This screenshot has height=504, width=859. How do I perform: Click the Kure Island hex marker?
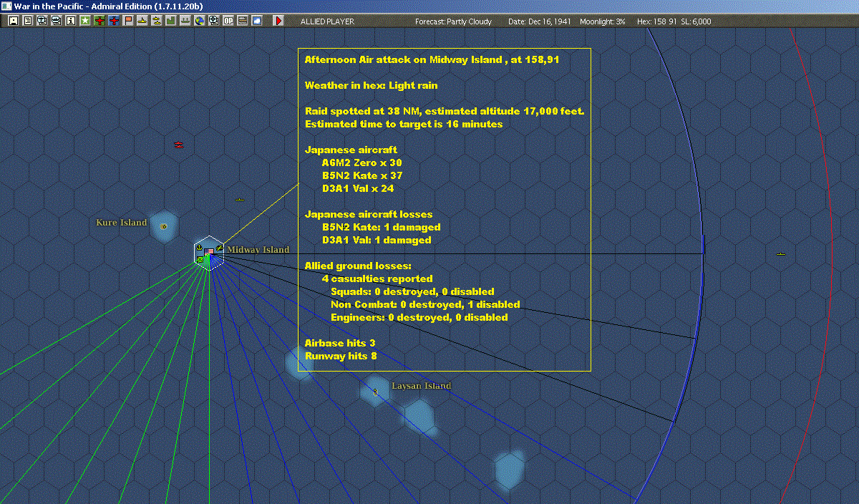(164, 226)
